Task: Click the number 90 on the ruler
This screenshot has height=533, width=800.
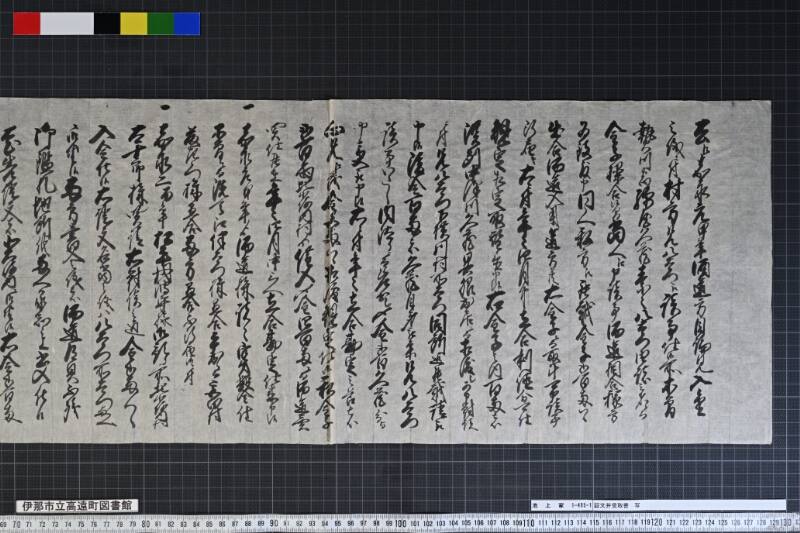Action: coord(274,523)
